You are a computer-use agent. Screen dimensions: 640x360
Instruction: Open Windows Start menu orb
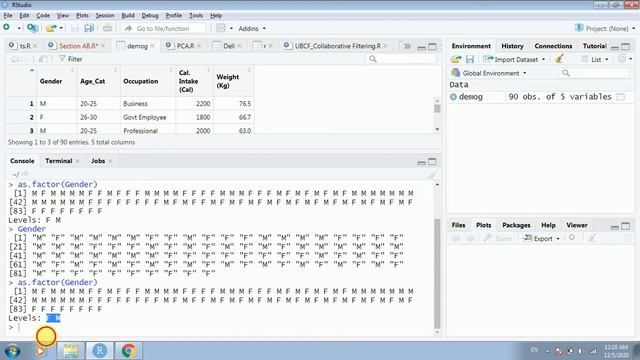tap(13, 351)
